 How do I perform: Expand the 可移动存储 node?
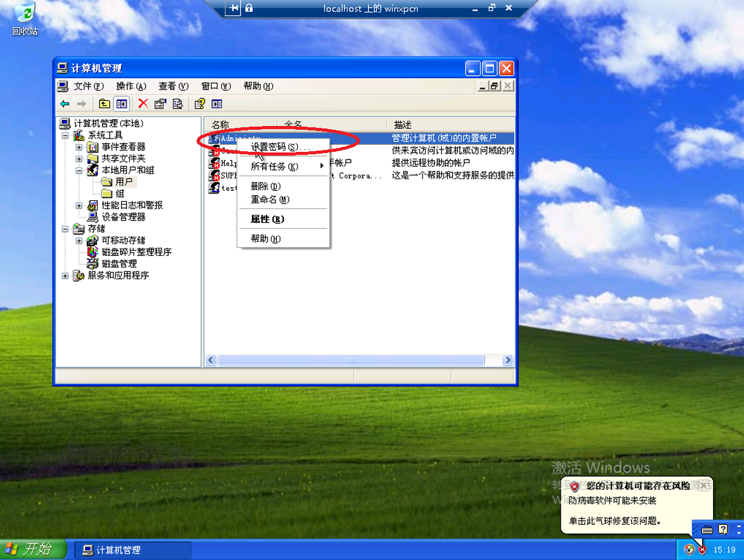(79, 241)
